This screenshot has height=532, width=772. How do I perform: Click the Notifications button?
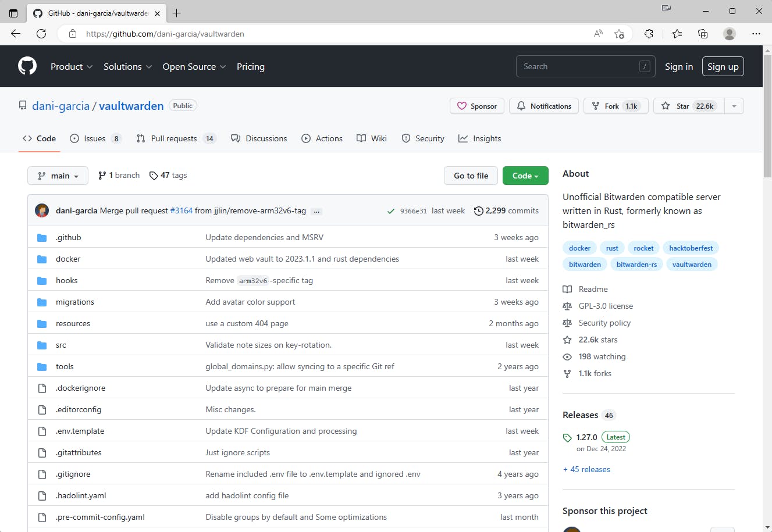544,106
